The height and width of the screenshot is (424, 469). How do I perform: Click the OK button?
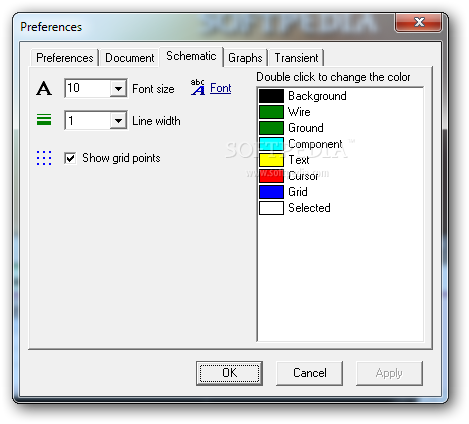click(x=229, y=373)
